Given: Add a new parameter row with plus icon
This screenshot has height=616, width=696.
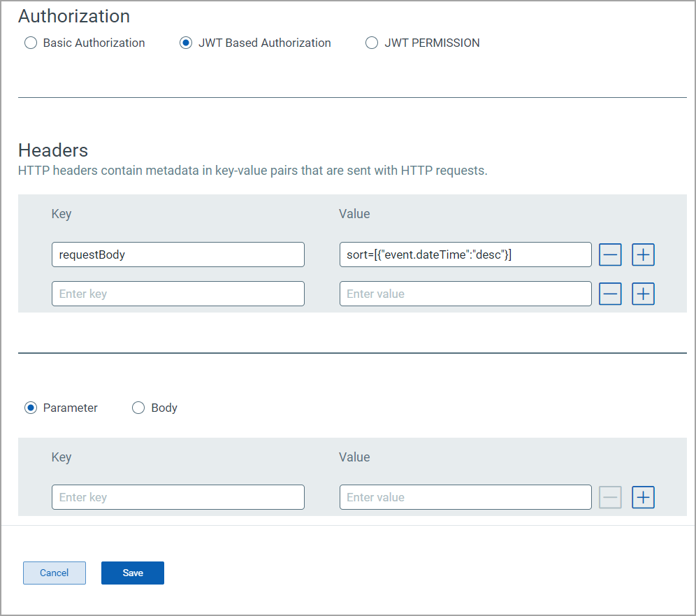Looking at the screenshot, I should 643,497.
